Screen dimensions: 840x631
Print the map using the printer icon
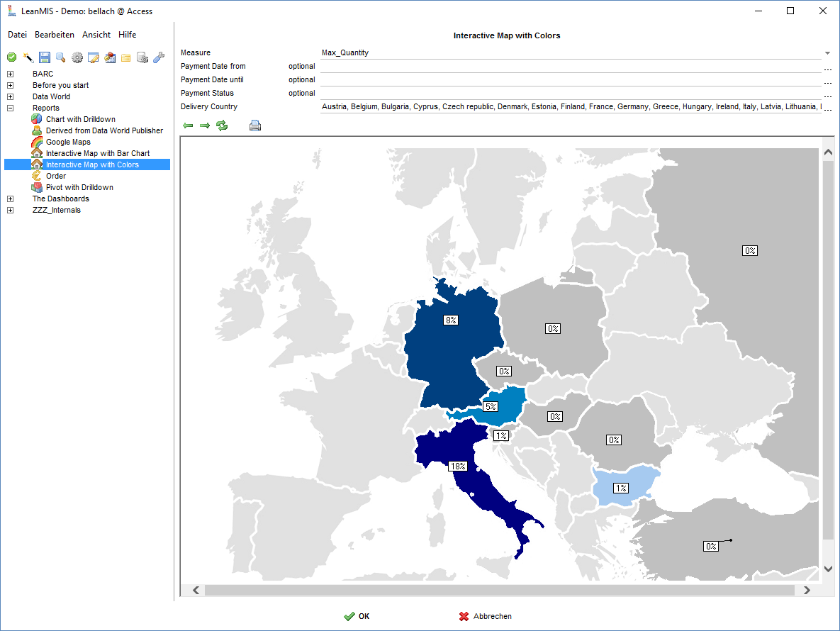point(255,125)
